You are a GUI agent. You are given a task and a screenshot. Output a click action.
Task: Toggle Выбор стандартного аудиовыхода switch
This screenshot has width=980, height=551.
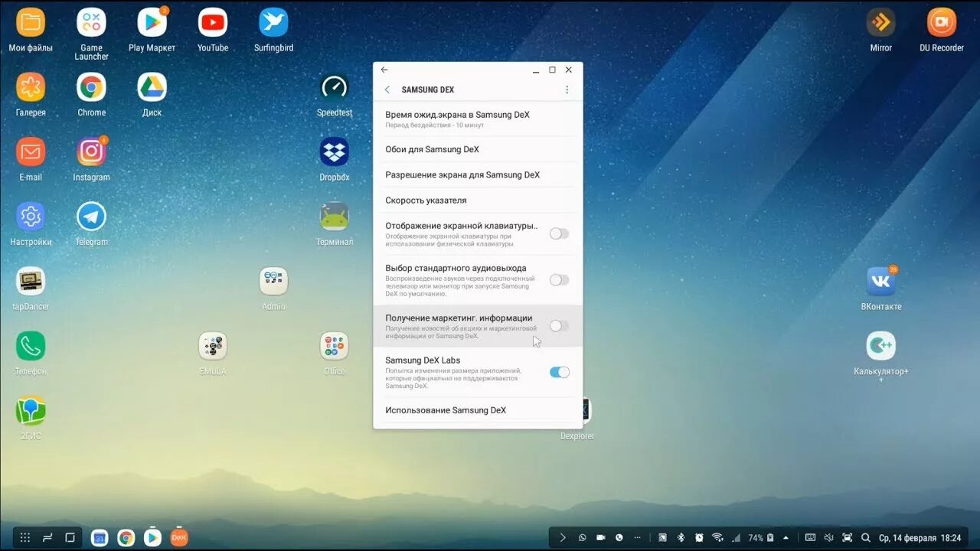559,280
